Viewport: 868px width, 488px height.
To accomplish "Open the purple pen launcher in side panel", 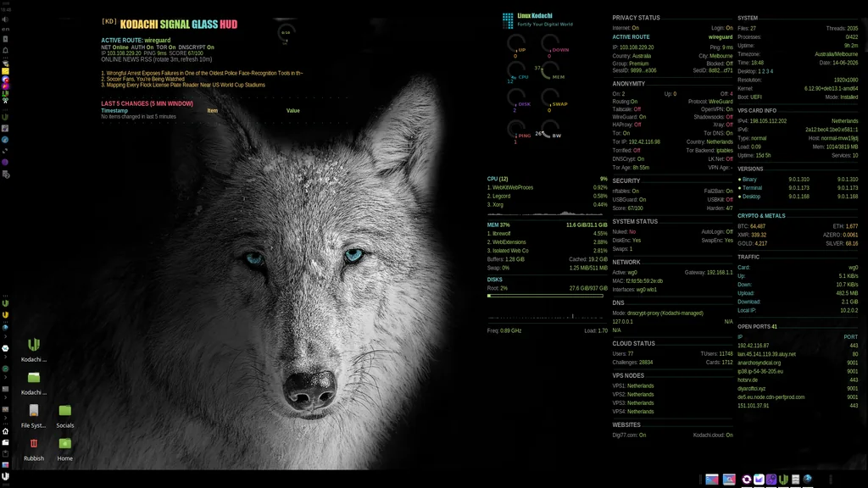I will tap(6, 128).
